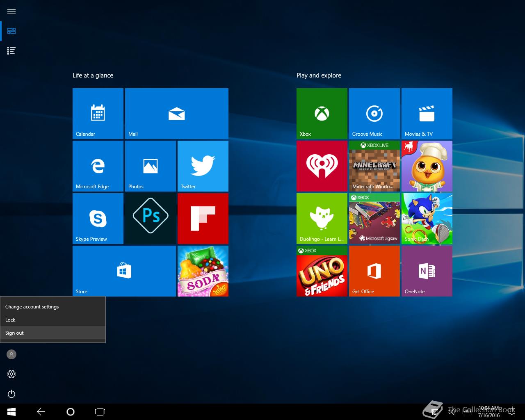Click the taskbar Back arrow

pos(41,412)
